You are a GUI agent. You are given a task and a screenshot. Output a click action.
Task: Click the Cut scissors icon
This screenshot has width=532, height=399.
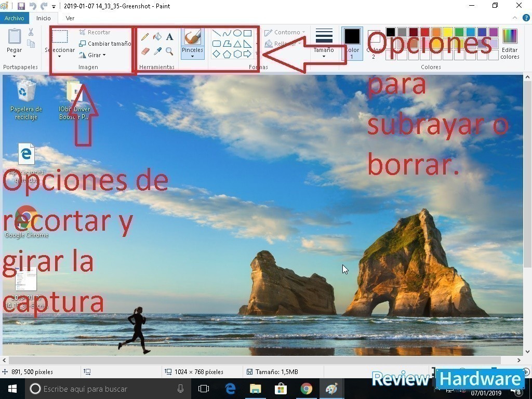[x=31, y=32]
